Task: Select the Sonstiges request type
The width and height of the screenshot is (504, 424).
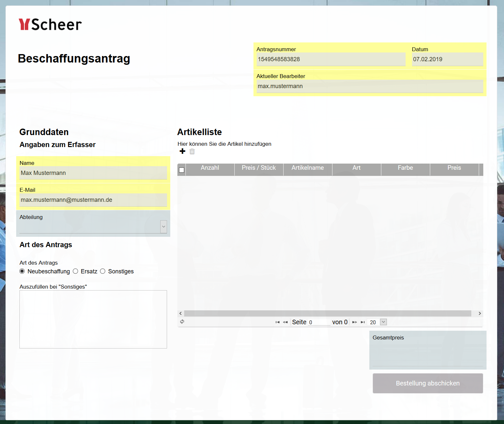Action: [x=103, y=271]
